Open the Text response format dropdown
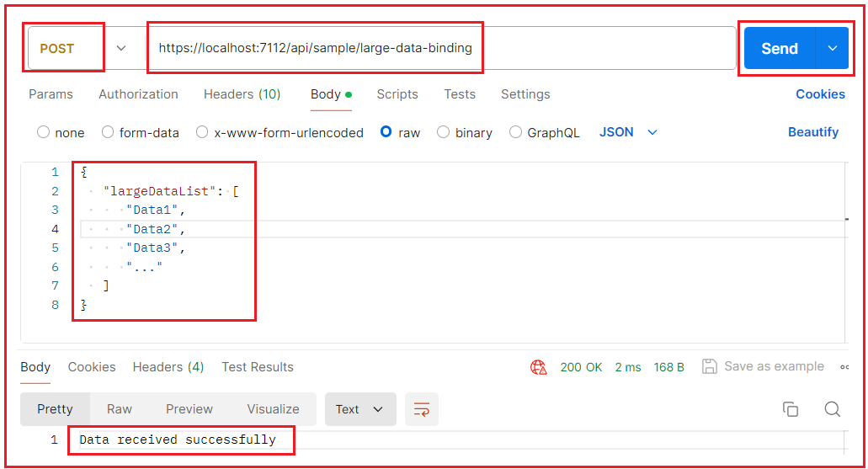The height and width of the screenshot is (469, 868). 360,409
